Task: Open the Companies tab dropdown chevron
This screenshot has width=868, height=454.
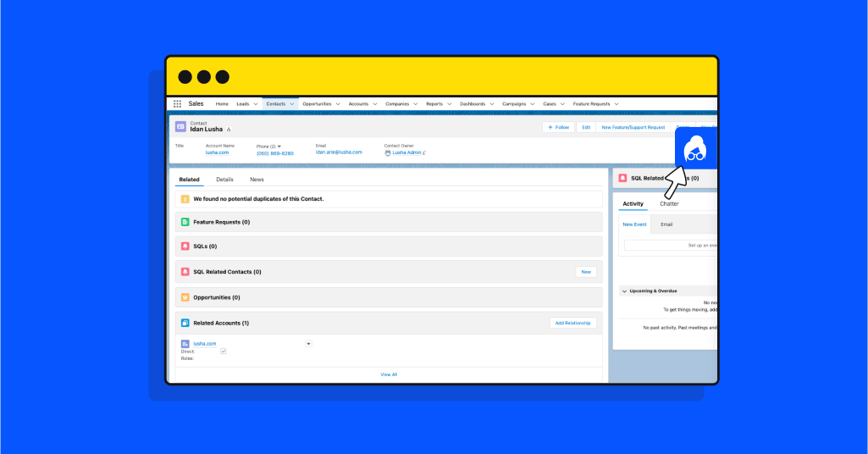Action: point(415,104)
